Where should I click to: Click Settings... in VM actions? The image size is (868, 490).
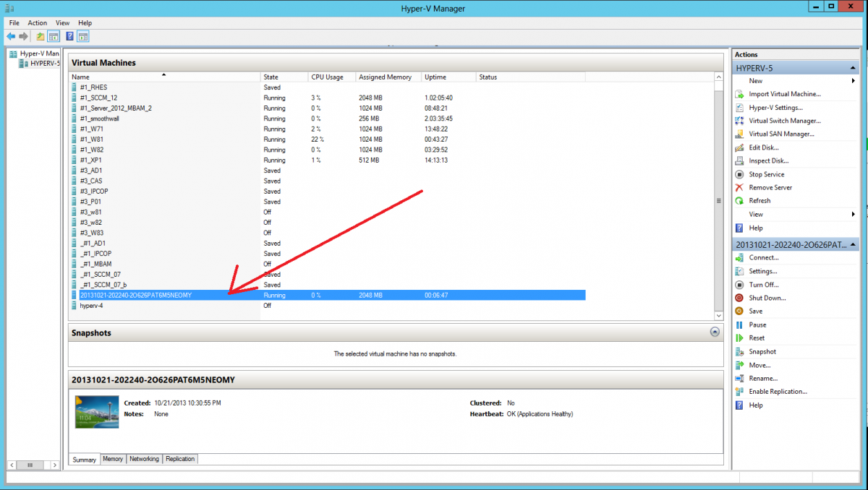(x=763, y=271)
